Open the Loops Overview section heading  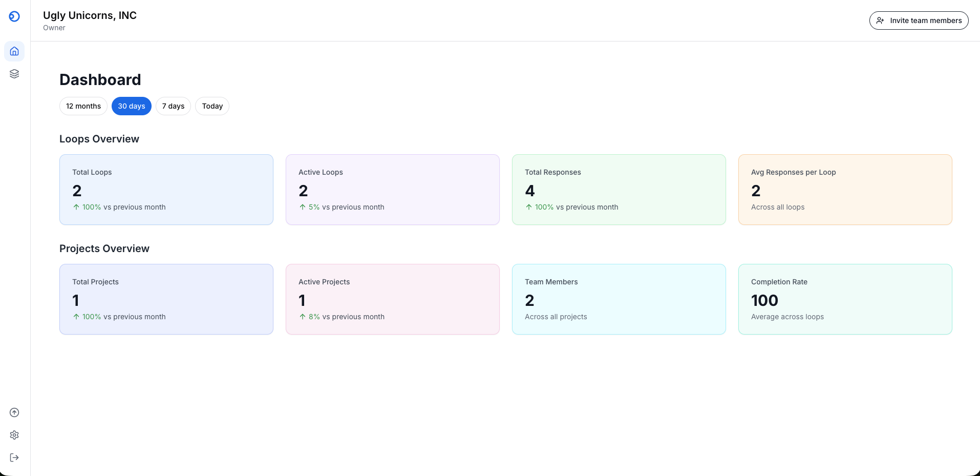[x=99, y=139]
